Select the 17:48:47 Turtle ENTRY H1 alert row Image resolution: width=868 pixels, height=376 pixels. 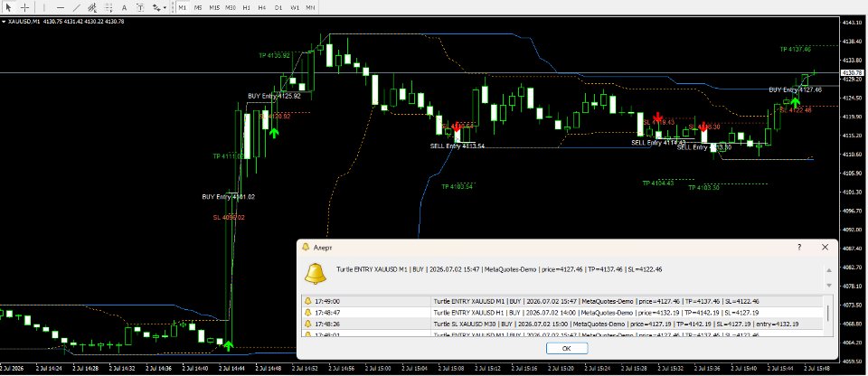point(563,313)
